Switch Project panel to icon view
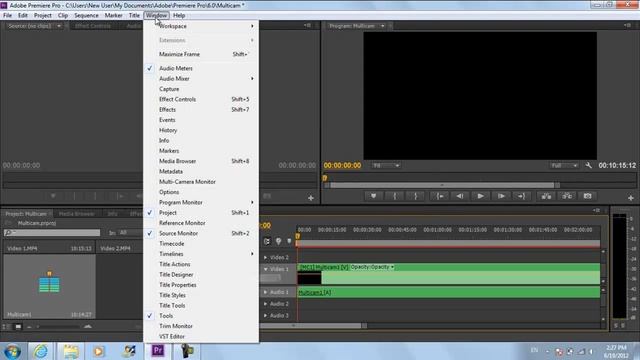This screenshot has height=360, width=640. coord(18,327)
